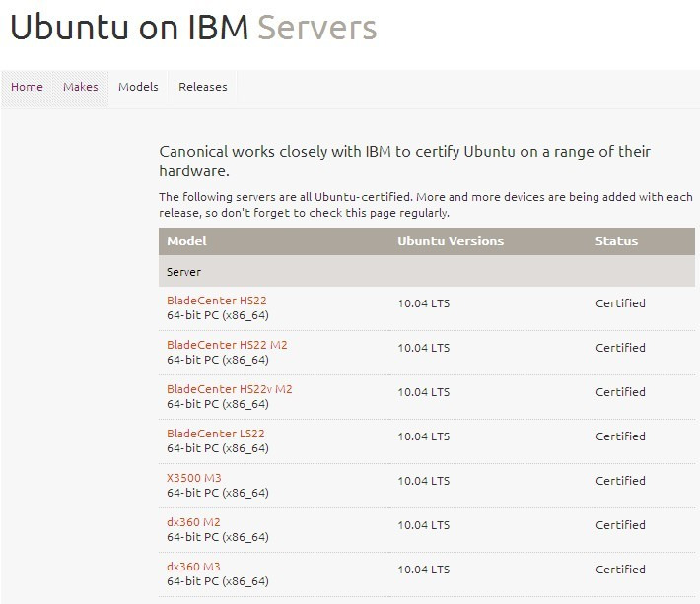Click the Canonical works closely intro paragraph
Viewport: 700px width, 604px height.
pyautogui.click(x=404, y=161)
